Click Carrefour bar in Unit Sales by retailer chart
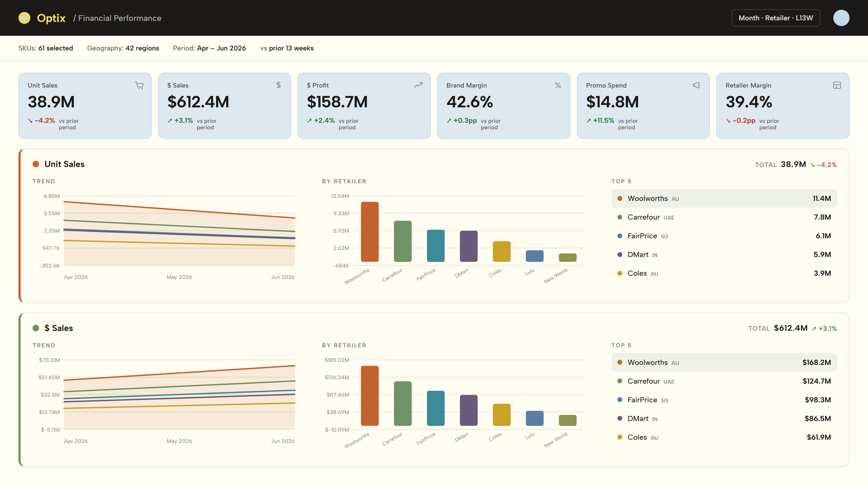This screenshot has height=488, width=868. coord(403,241)
